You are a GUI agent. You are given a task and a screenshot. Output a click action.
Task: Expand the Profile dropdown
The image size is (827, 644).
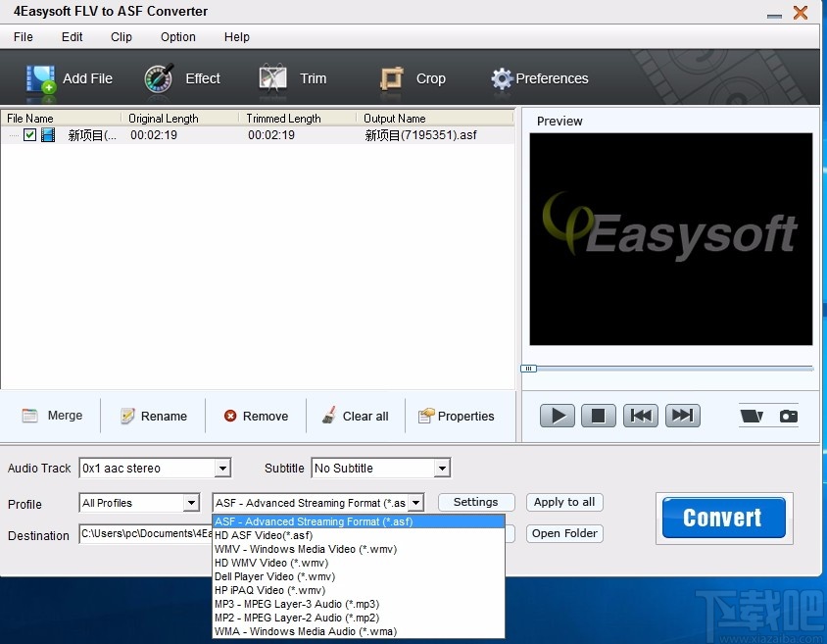coord(193,503)
